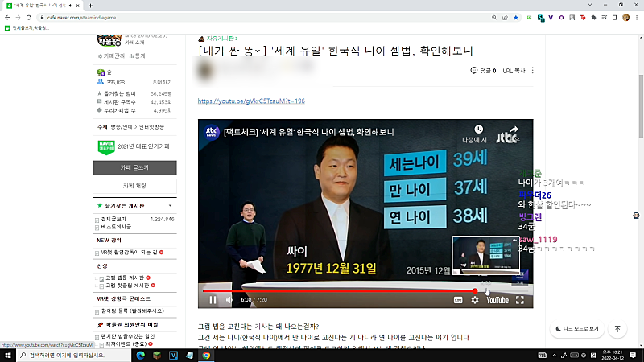
Task: Pause the YouTube video
Action: coord(213,300)
